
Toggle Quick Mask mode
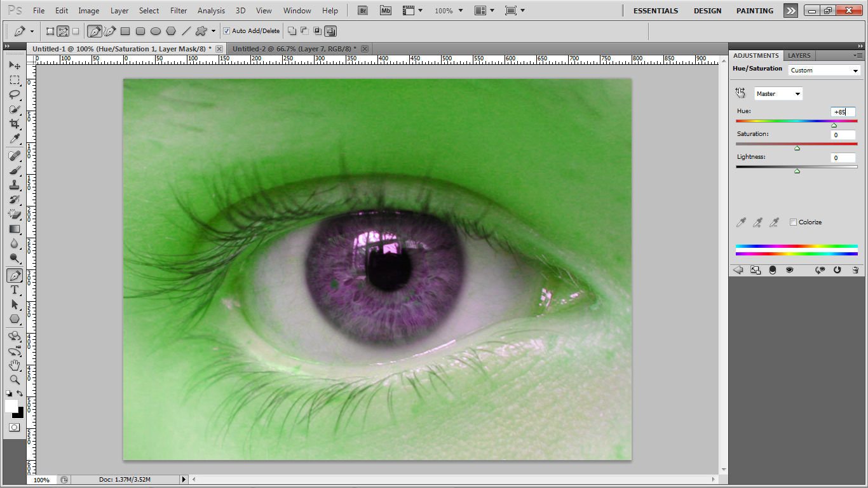[x=14, y=428]
